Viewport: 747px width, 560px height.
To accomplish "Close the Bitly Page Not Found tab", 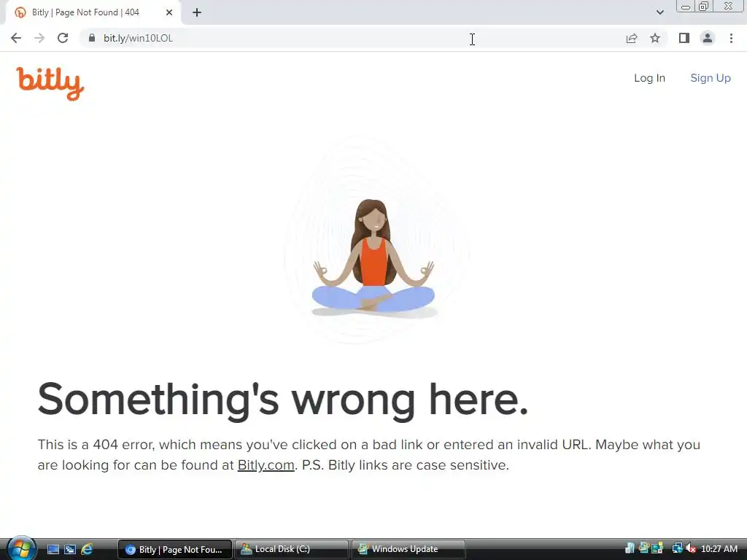I will (169, 12).
